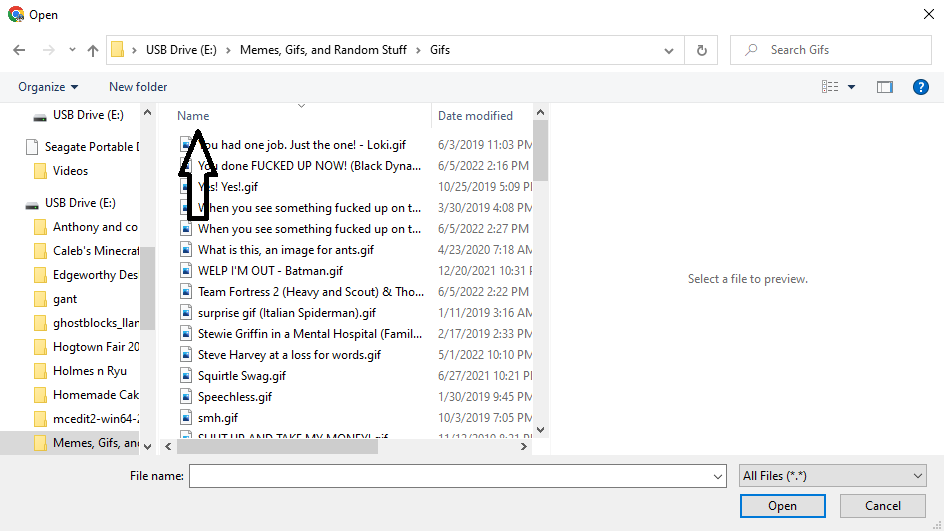944x531 pixels.
Task: Open the Organize menu
Action: coord(48,87)
